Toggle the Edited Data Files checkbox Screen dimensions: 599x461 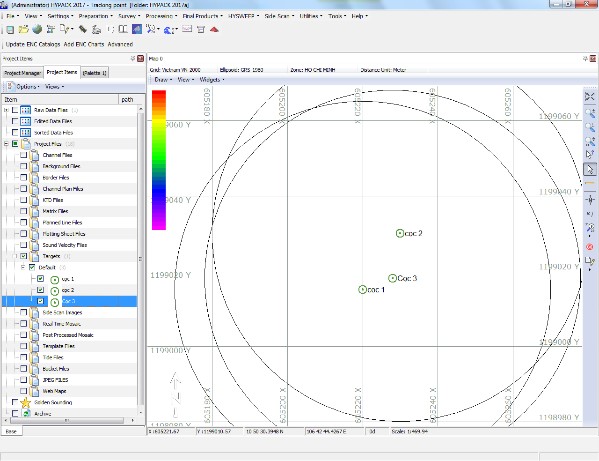click(x=15, y=121)
